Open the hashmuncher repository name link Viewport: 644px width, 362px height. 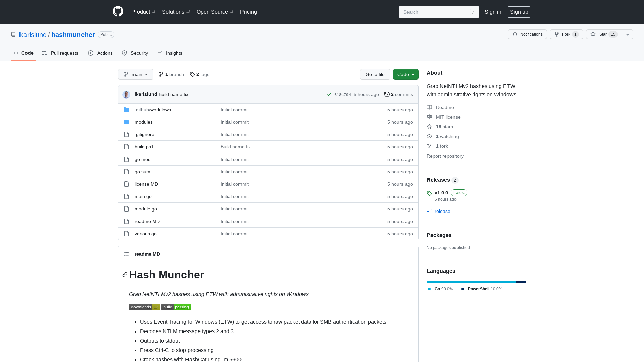click(73, 35)
